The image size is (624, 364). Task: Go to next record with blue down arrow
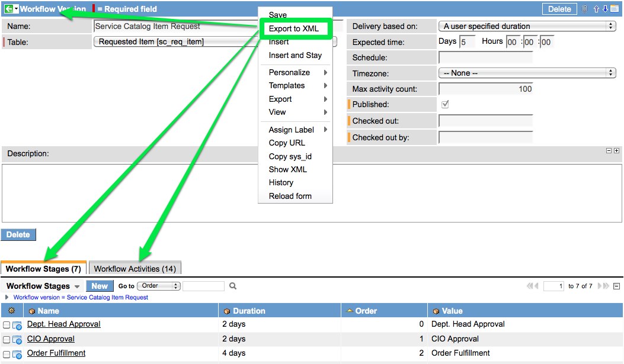(605, 9)
